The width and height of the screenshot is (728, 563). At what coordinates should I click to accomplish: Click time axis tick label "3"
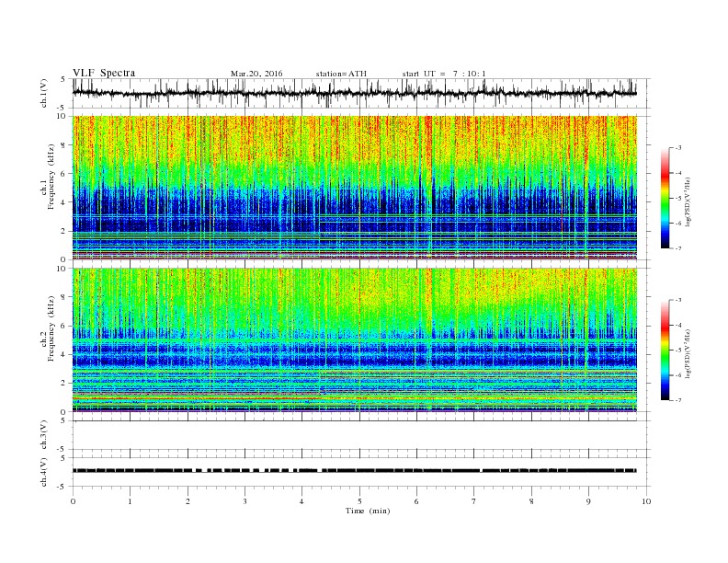click(x=245, y=501)
